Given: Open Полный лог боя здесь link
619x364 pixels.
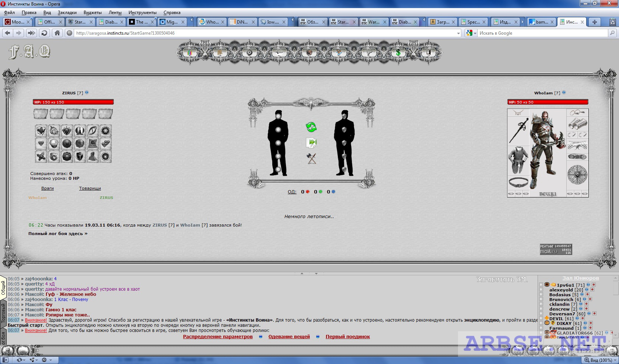Looking at the screenshot, I should pos(58,234).
